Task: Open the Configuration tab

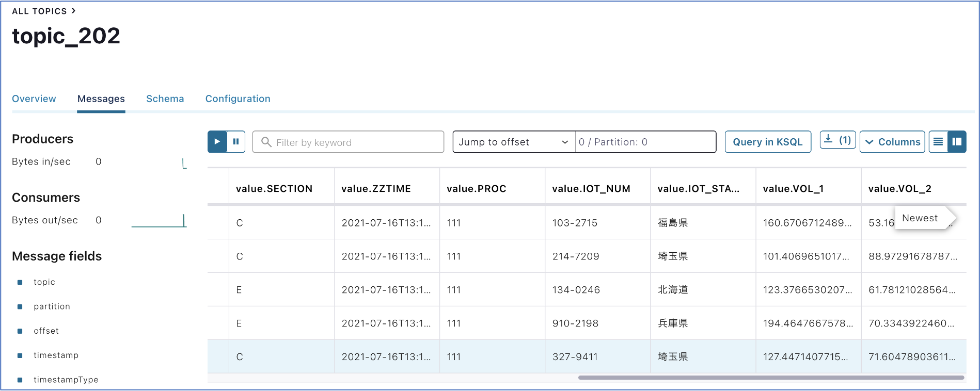Action: (238, 99)
